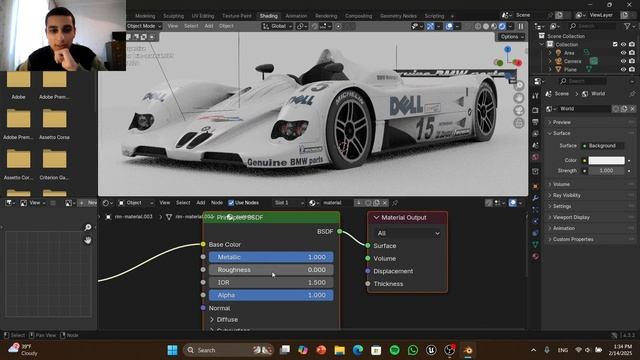This screenshot has width=640, height=360.
Task: Adjust the Metallic slider in Principled BSDF
Action: (x=271, y=257)
